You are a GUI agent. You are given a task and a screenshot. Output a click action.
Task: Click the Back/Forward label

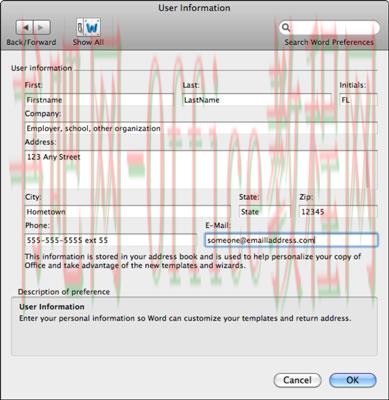point(31,42)
